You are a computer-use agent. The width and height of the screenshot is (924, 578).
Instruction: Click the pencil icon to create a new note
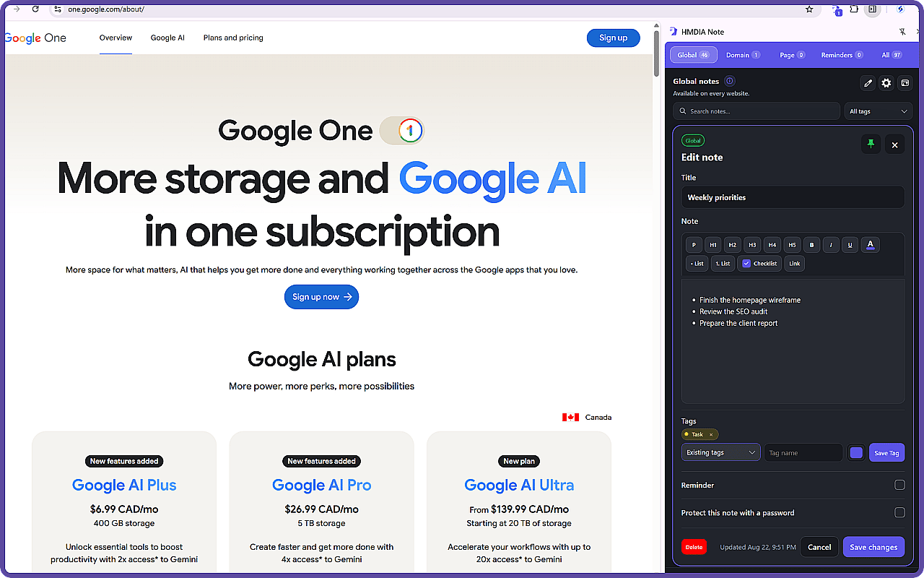868,83
